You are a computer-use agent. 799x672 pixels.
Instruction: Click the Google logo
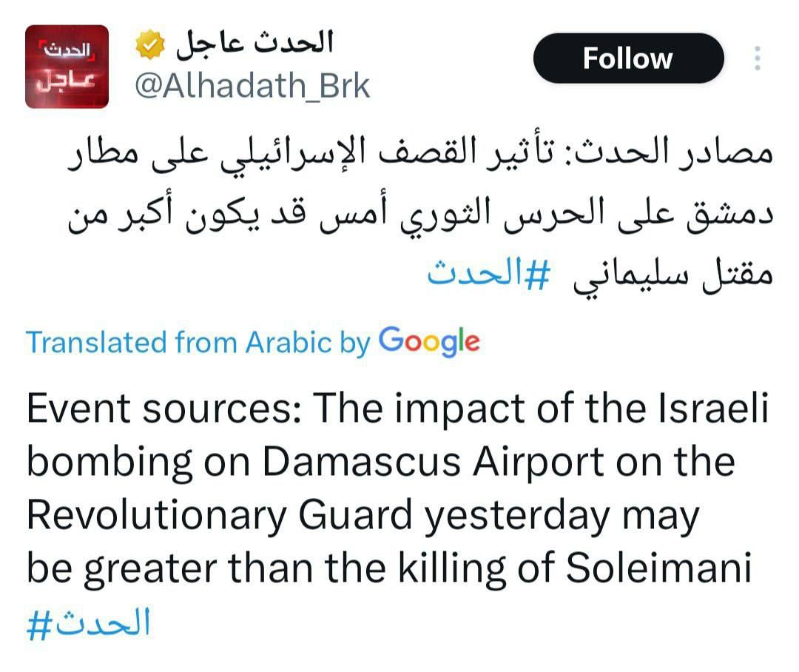point(429,341)
